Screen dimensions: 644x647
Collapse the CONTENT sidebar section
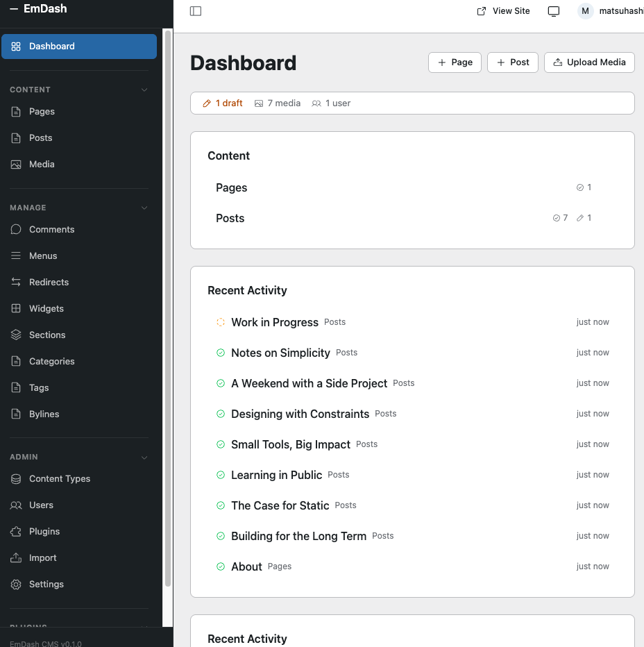(144, 90)
